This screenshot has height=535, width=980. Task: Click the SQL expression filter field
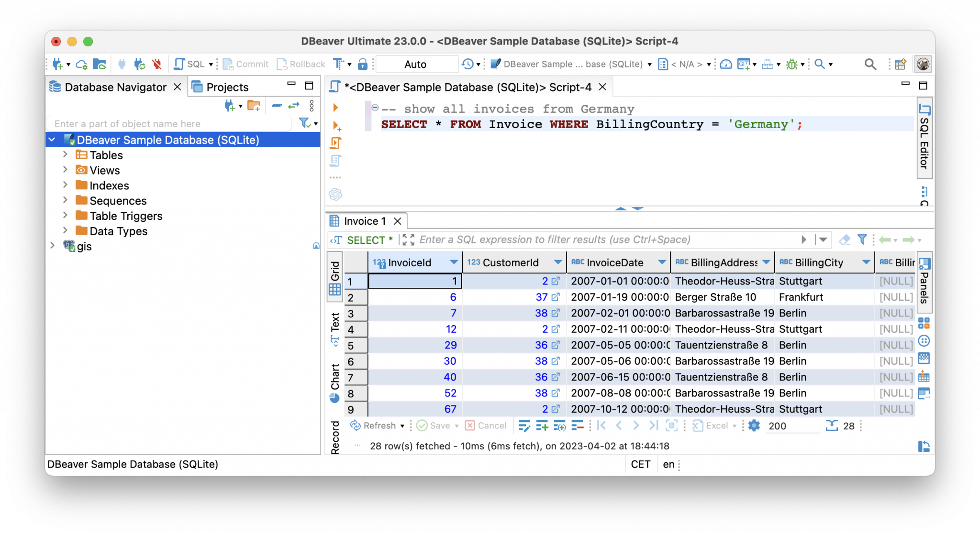(x=574, y=240)
